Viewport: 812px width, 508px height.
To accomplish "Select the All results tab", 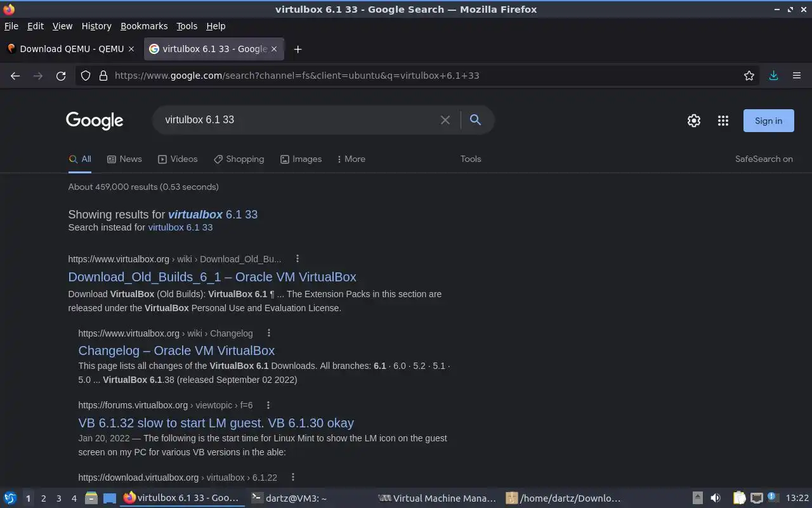I will tap(80, 159).
